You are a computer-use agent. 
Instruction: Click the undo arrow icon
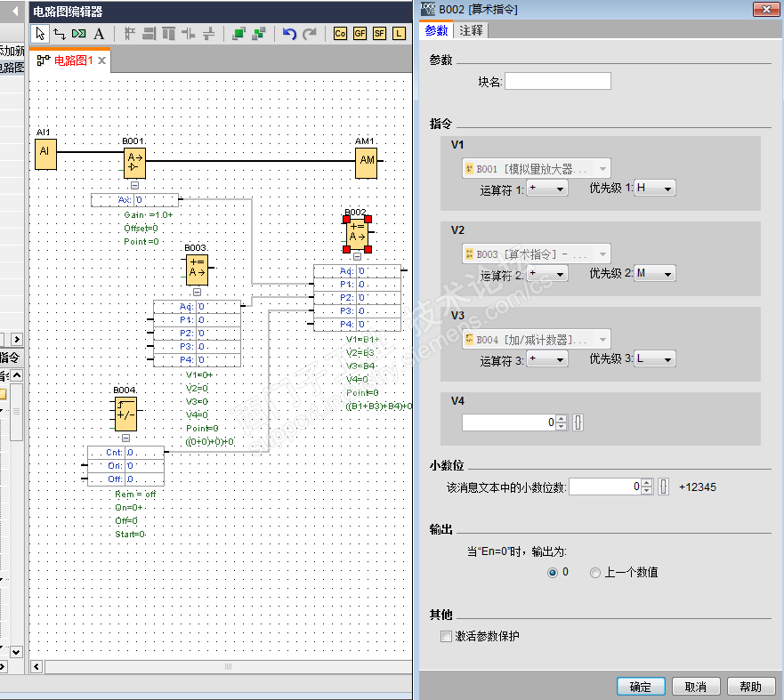pyautogui.click(x=289, y=34)
